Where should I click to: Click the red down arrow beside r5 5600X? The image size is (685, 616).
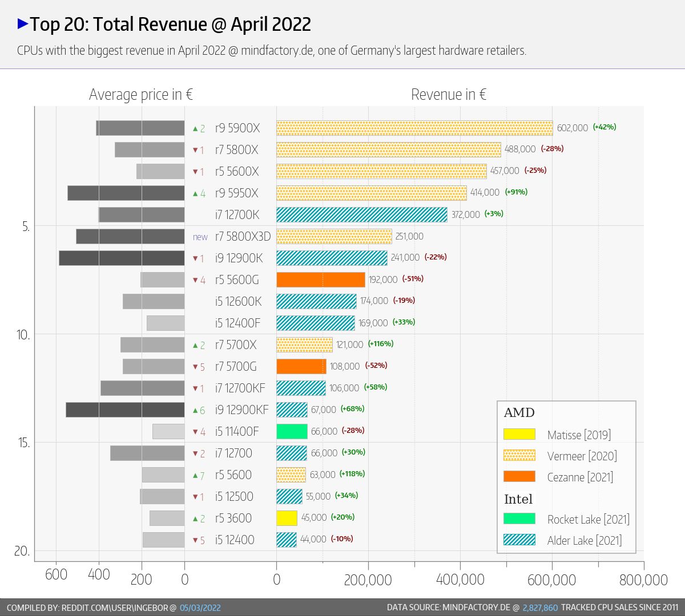[x=195, y=172]
